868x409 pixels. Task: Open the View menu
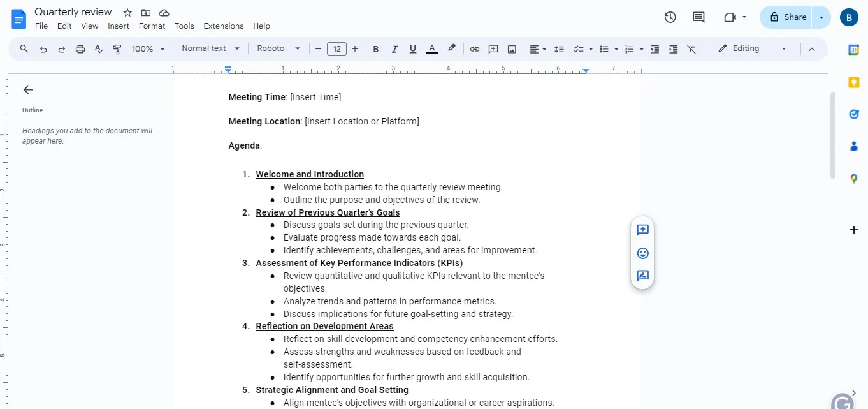(90, 26)
